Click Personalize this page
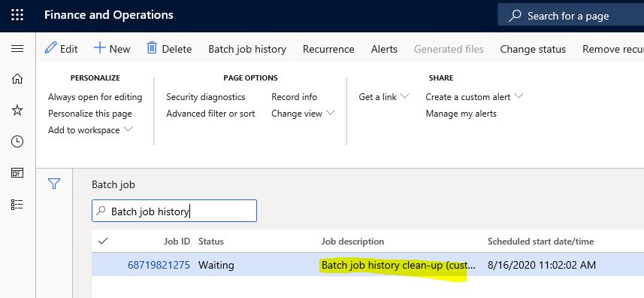 [90, 114]
